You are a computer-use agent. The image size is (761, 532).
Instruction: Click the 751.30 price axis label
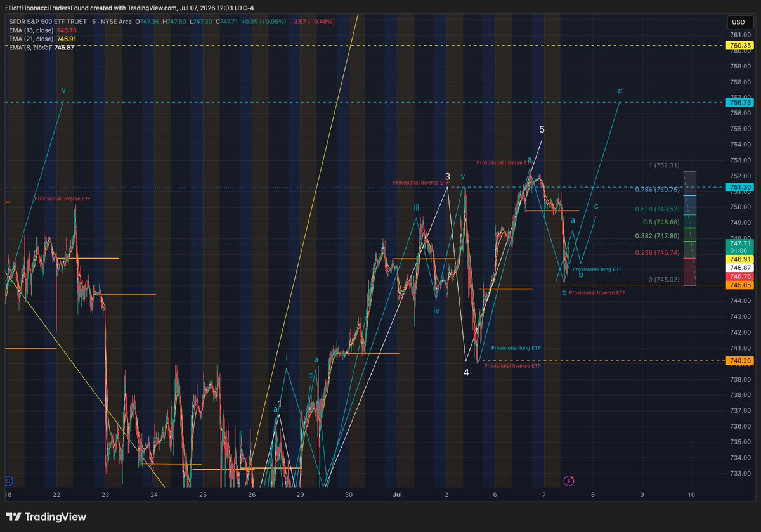point(740,187)
